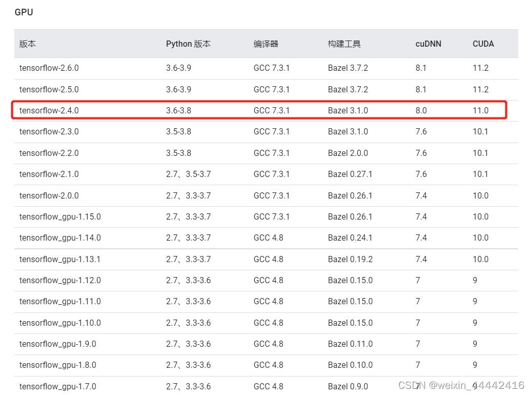Select the tensorflow-2.4.0 version cell
The height and width of the screenshot is (395, 532).
coord(49,110)
